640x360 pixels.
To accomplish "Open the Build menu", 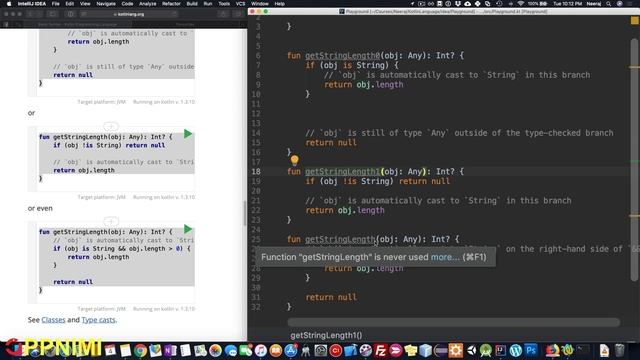I will [x=192, y=4].
